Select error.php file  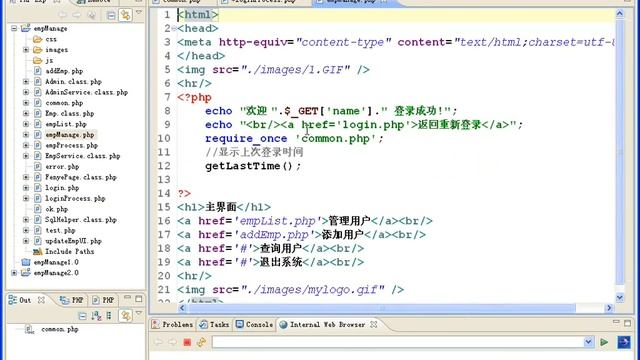pos(62,167)
